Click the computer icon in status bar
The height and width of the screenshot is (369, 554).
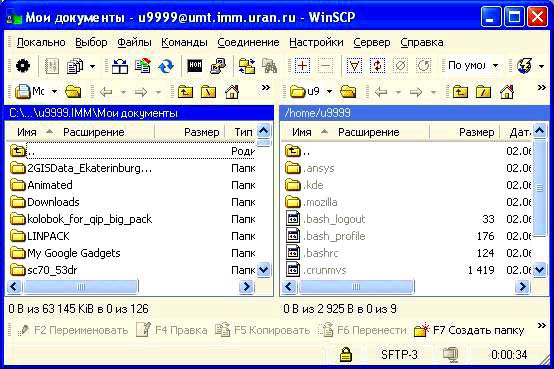(450, 354)
